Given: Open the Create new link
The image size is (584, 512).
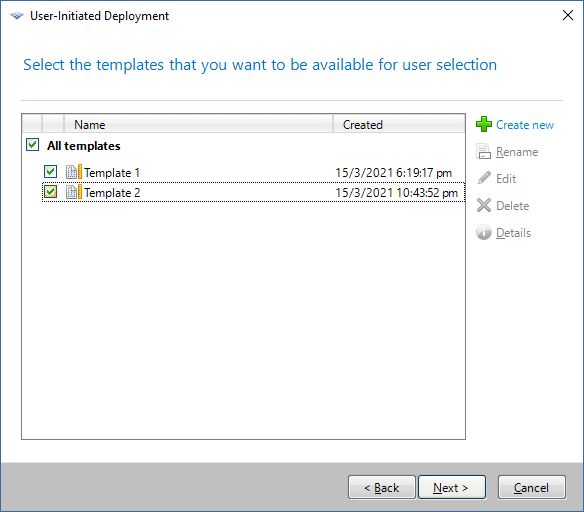Looking at the screenshot, I should [x=525, y=125].
